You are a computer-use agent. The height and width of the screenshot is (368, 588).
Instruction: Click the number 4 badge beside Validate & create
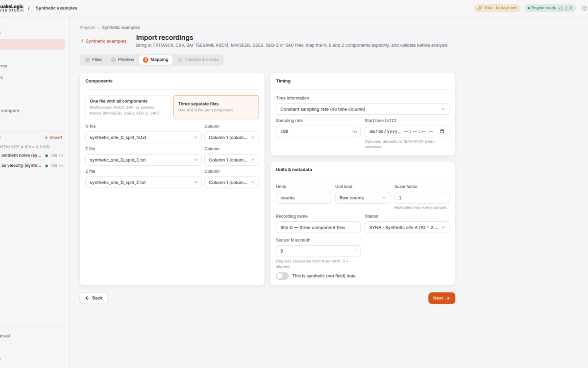[x=180, y=60]
